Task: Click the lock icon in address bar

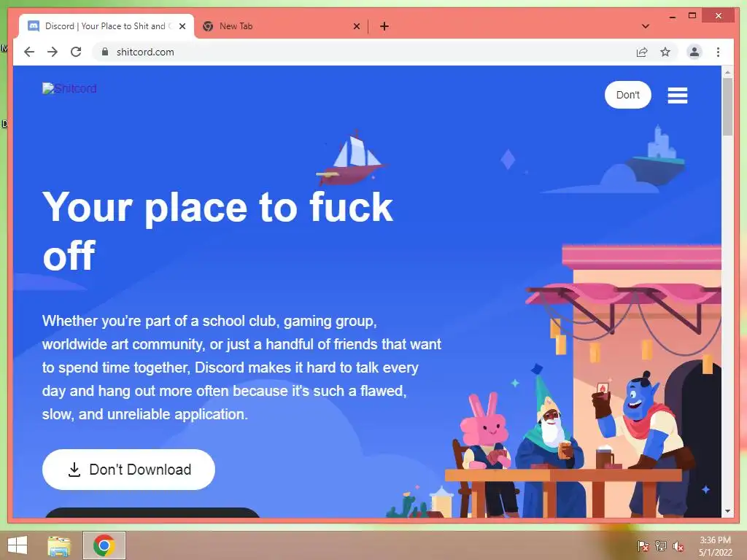Action: [105, 52]
